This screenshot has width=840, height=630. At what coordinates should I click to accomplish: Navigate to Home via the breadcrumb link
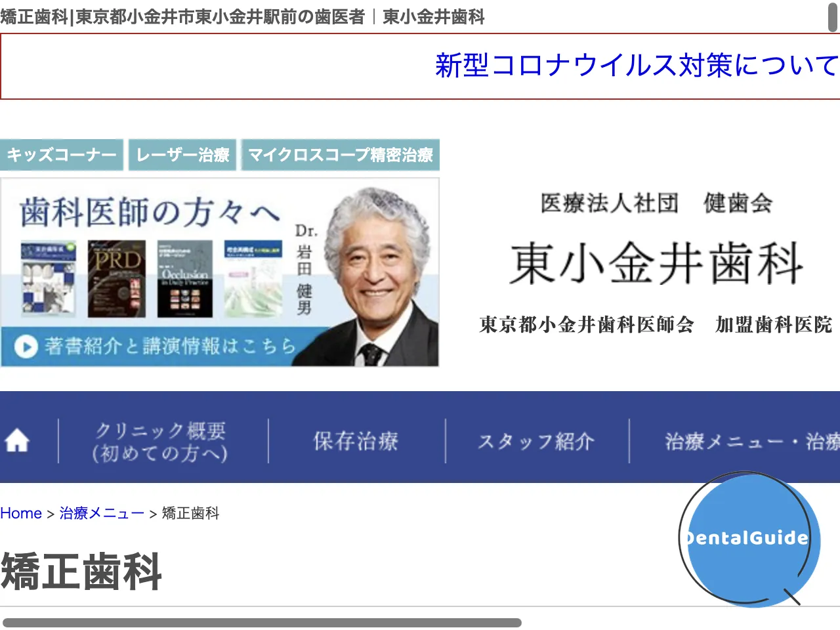click(x=22, y=513)
